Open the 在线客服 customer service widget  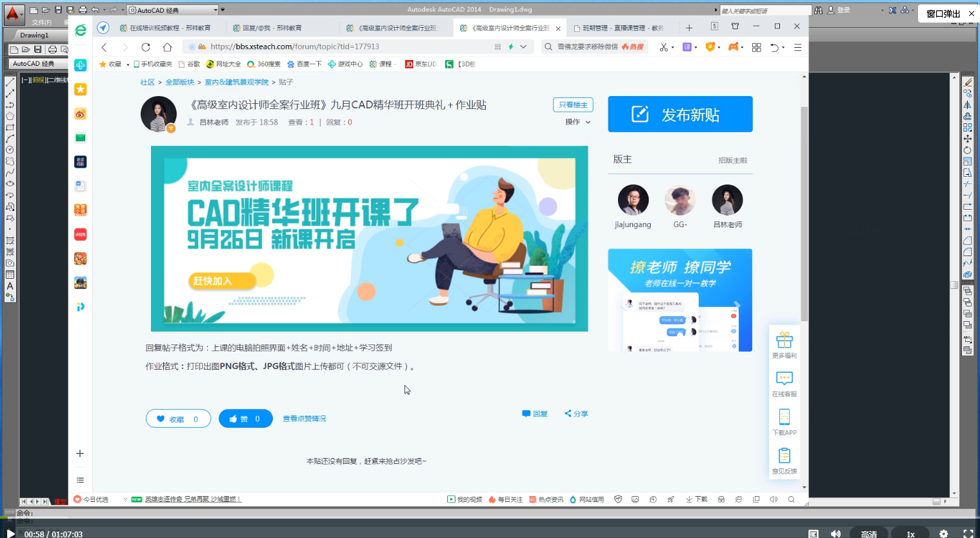point(784,384)
